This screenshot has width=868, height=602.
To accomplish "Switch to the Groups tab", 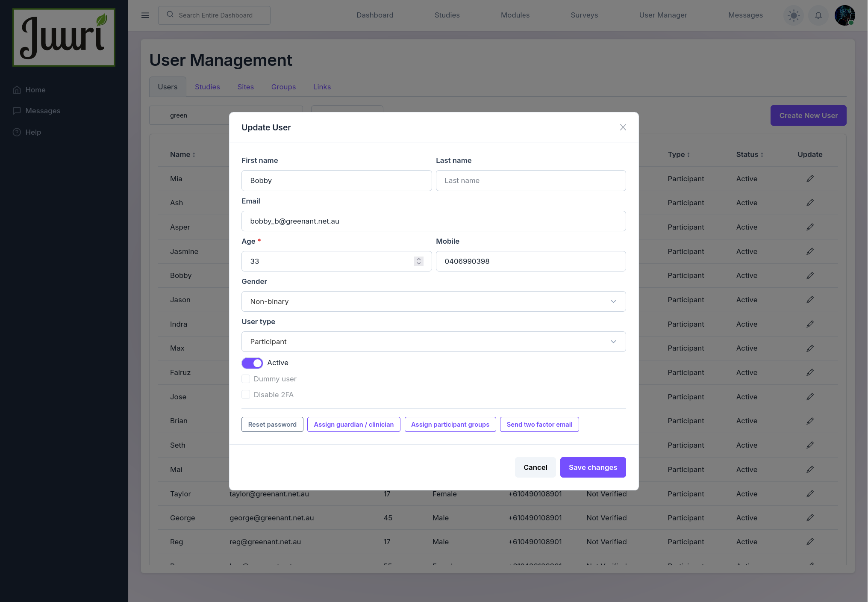I will click(283, 87).
